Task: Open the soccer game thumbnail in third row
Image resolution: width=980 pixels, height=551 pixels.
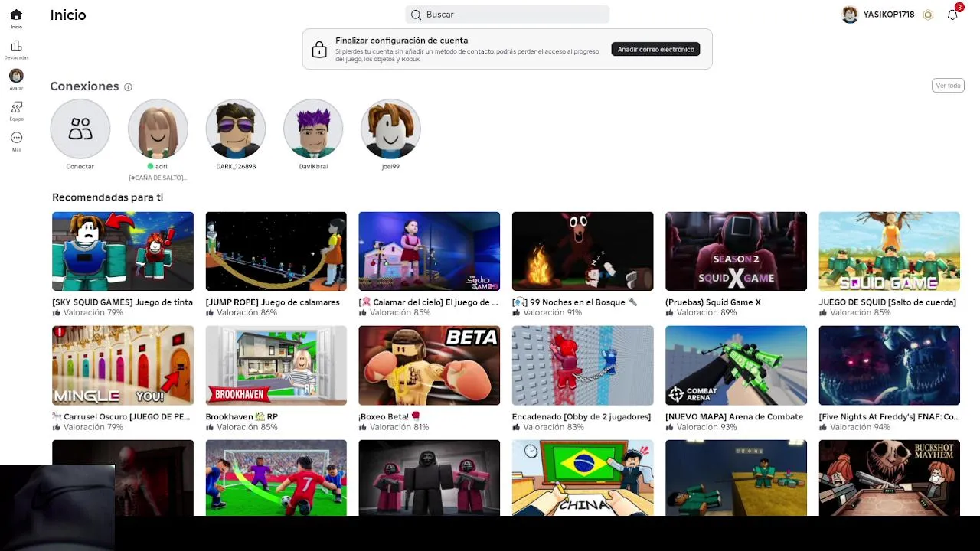Action: 276,478
